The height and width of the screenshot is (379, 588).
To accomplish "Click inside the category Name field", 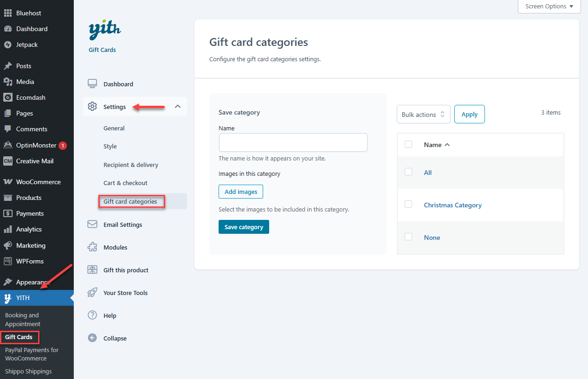I will 293,142.
